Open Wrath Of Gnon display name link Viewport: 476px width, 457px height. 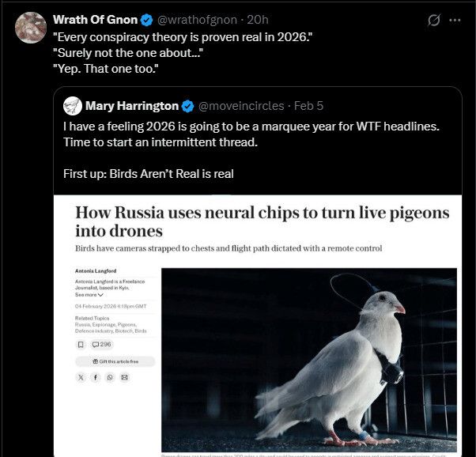96,20
